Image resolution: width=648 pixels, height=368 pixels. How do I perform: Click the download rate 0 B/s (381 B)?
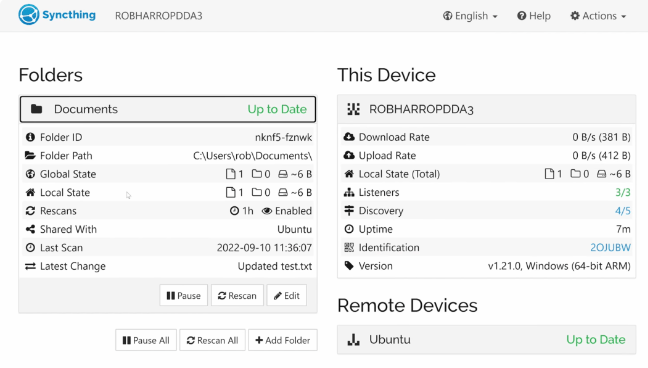pyautogui.click(x=601, y=137)
